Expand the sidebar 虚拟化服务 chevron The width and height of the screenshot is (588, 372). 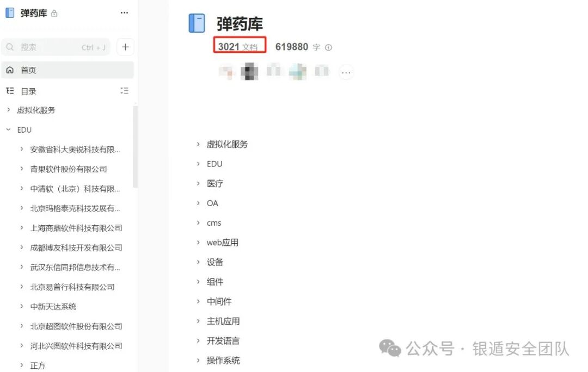tap(9, 110)
